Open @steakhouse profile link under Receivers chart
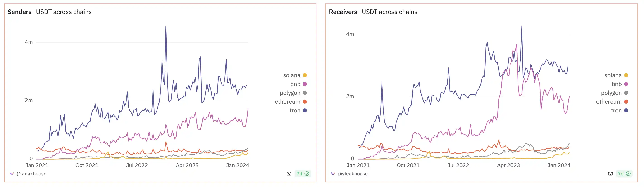The width and height of the screenshot is (644, 187). (x=353, y=174)
